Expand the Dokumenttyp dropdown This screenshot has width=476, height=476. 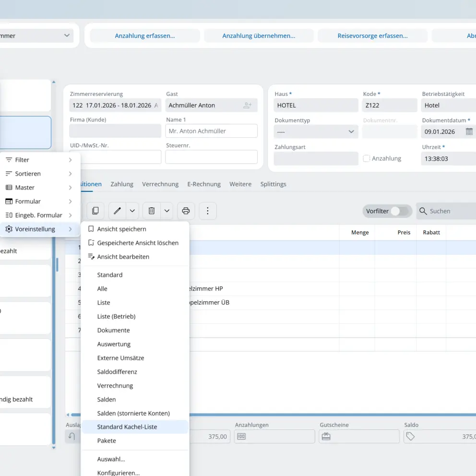click(351, 132)
